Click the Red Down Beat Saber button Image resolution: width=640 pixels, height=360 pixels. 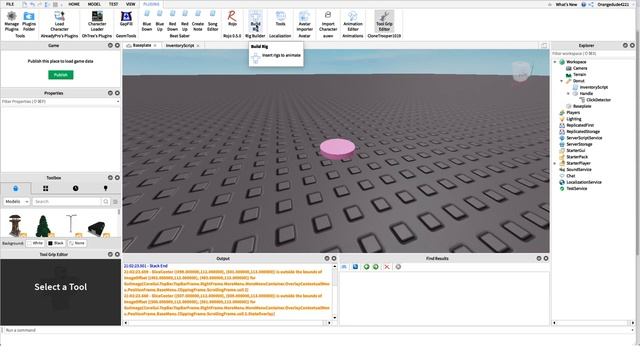point(172,21)
